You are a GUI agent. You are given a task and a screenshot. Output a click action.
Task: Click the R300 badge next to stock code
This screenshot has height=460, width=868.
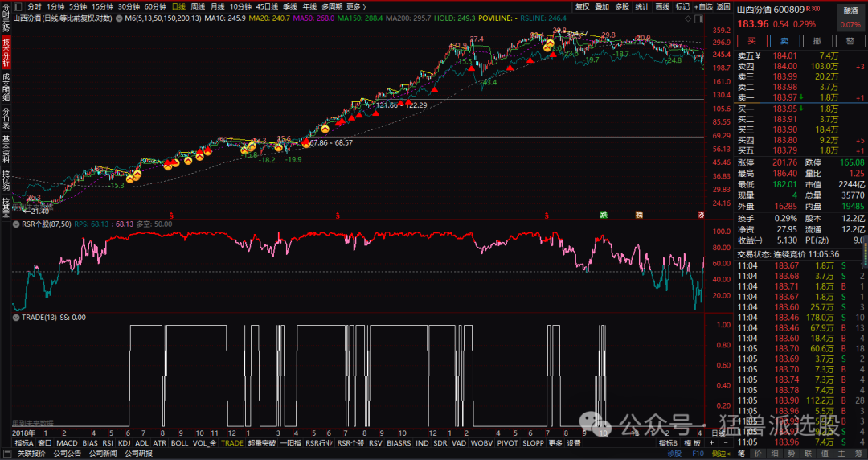pyautogui.click(x=813, y=9)
